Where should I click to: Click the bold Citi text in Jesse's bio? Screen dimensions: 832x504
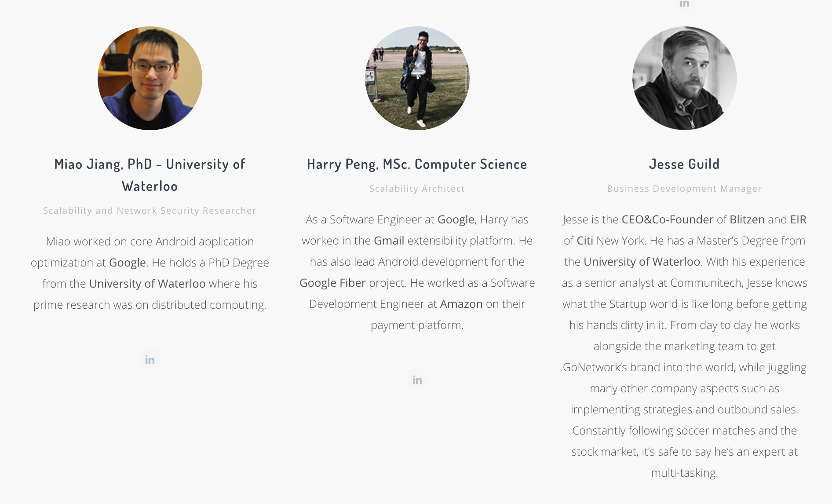[585, 241]
